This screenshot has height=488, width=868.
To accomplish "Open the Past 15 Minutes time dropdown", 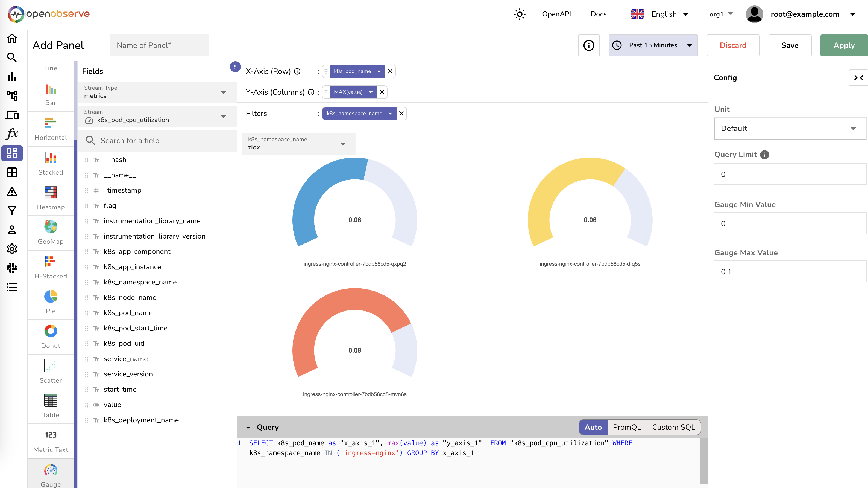I will click(653, 45).
